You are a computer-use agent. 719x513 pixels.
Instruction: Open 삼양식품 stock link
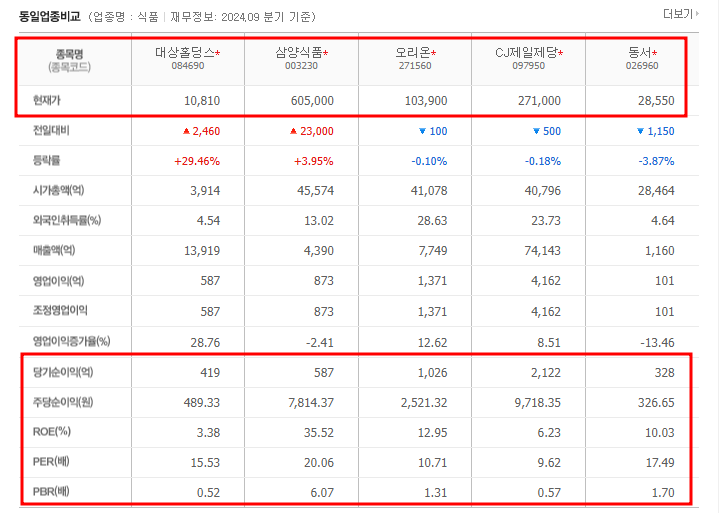(299, 52)
